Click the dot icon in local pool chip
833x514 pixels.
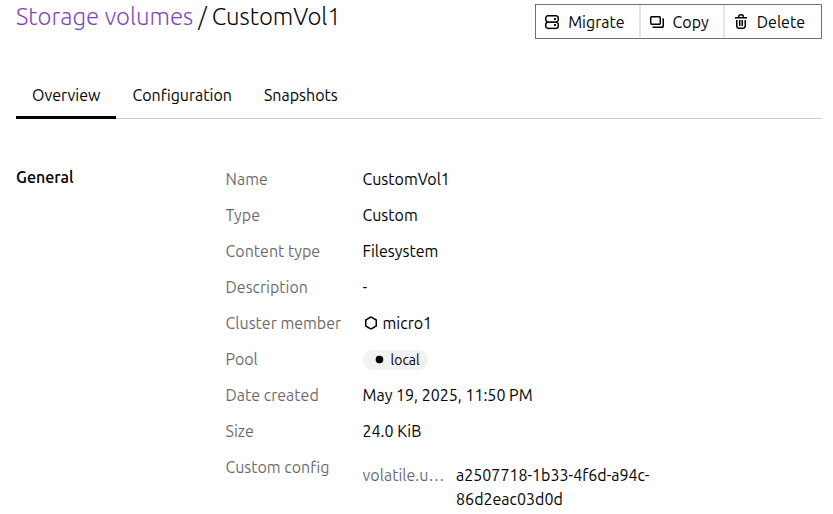[x=379, y=359]
